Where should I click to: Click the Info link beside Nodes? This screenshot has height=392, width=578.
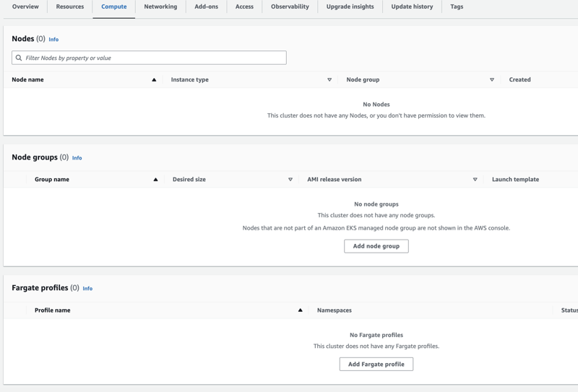tap(53, 40)
